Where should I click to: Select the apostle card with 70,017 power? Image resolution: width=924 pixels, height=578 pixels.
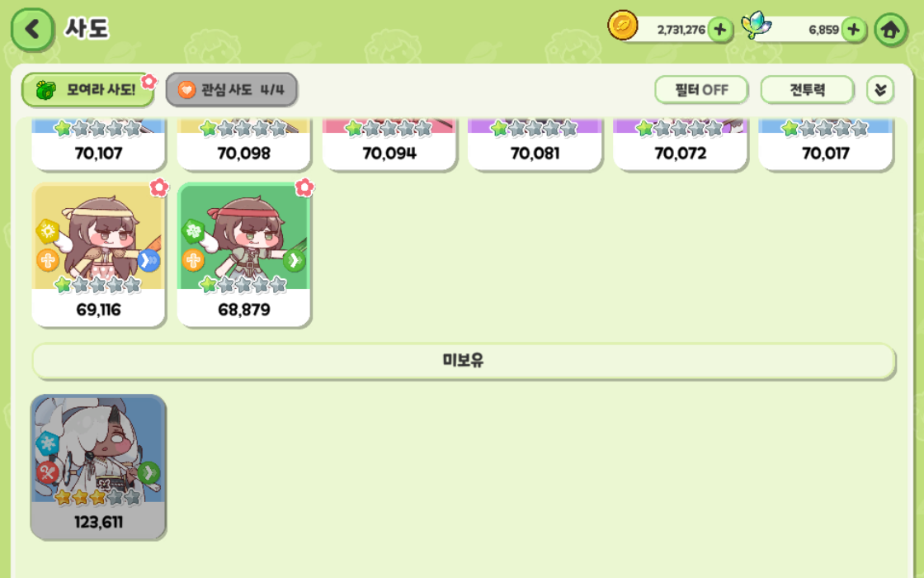[826, 144]
